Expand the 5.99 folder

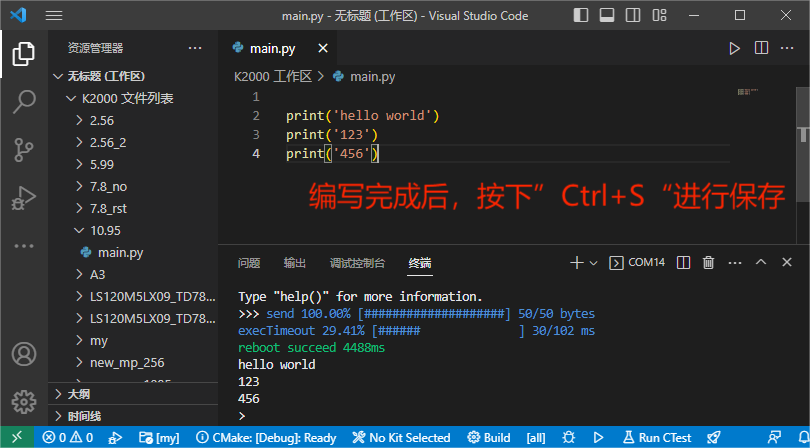133,164
